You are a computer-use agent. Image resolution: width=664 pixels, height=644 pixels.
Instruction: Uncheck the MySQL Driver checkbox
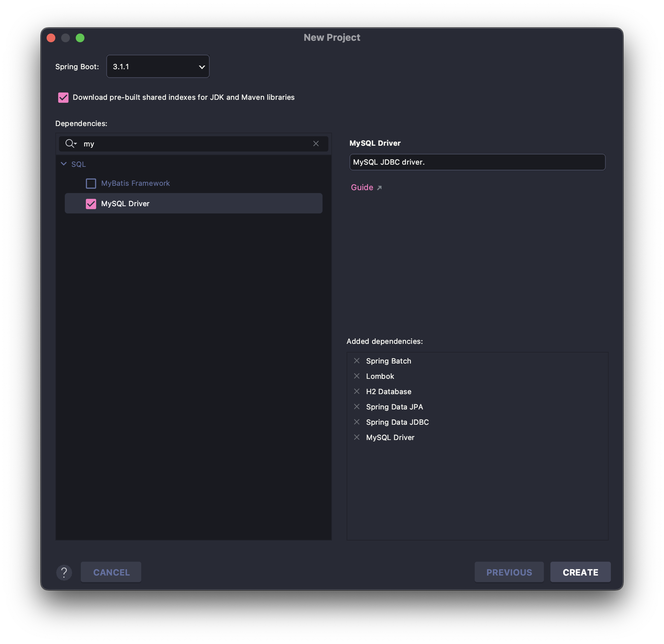[91, 204]
